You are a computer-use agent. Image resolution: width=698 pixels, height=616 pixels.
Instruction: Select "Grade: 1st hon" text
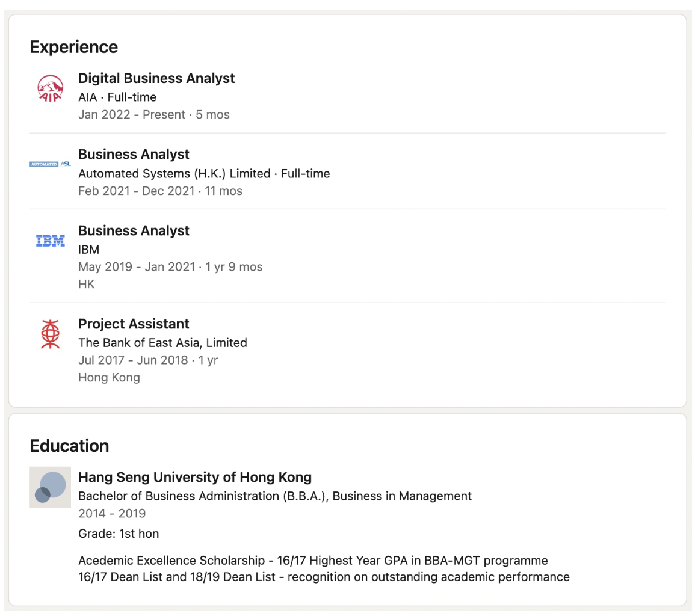[x=119, y=534]
